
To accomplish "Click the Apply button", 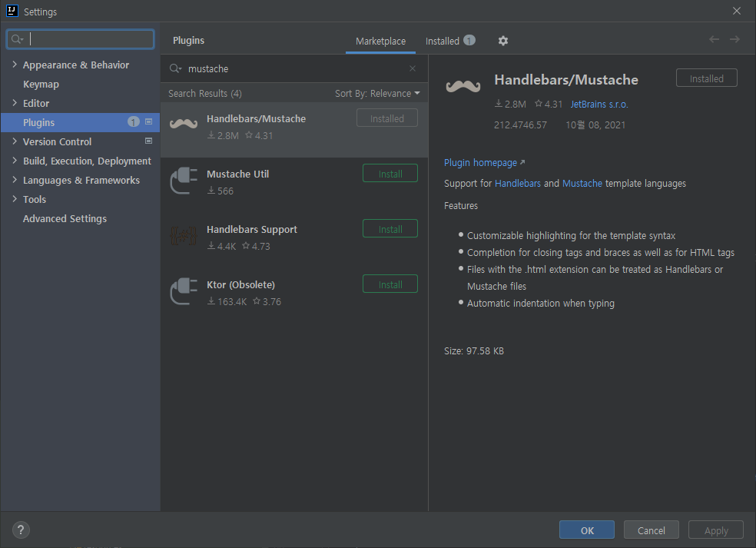I will (x=716, y=530).
